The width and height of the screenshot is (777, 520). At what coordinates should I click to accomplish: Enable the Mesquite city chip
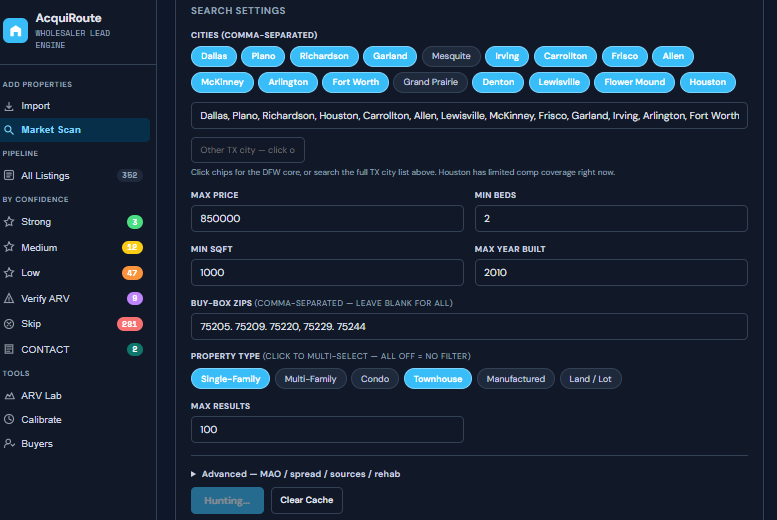[x=451, y=56]
